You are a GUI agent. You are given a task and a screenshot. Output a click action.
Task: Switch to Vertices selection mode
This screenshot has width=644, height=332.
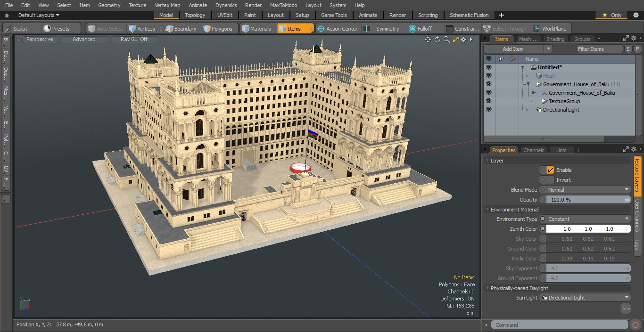coord(142,29)
